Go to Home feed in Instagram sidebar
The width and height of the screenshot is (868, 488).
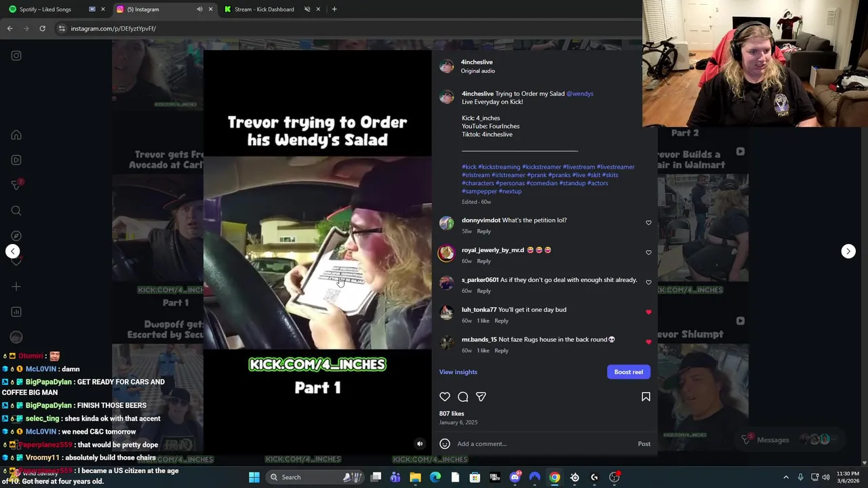click(x=16, y=135)
